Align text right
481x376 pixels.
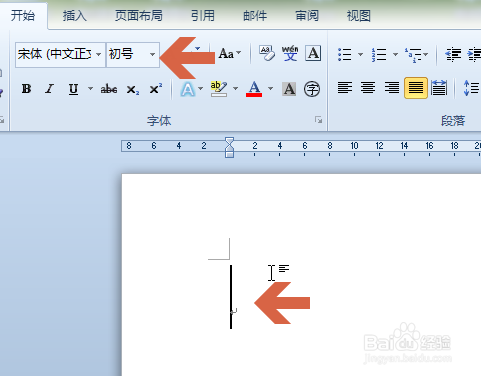[x=392, y=88]
